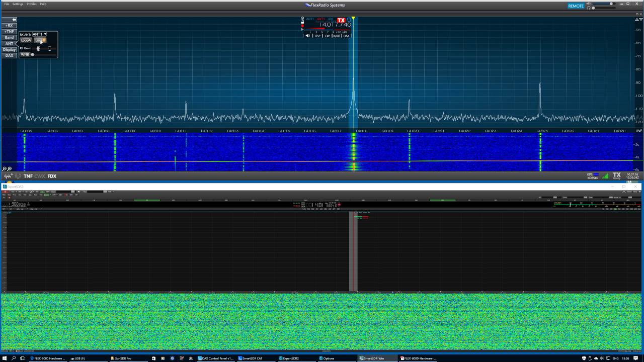Adjust the headphone volume slider
The height and width of the screenshot is (362, 644).
click(x=604, y=8)
